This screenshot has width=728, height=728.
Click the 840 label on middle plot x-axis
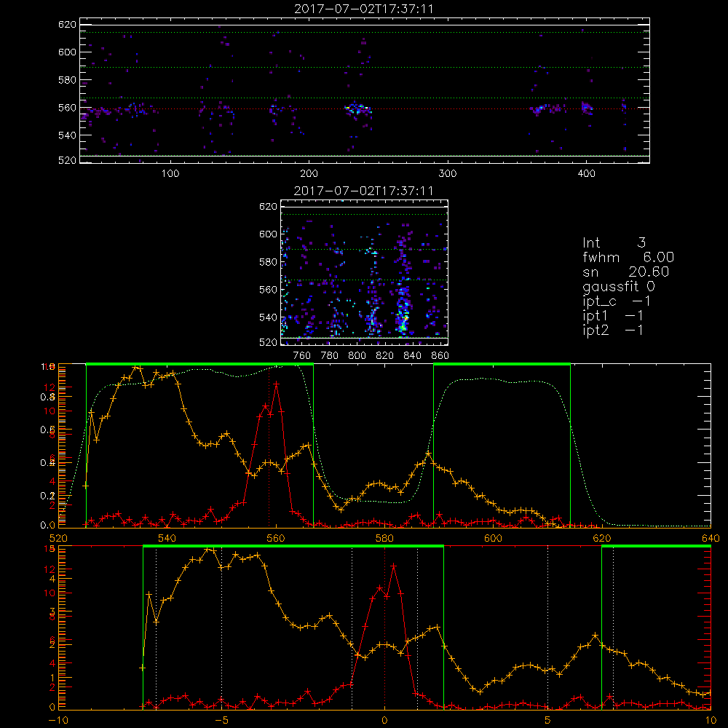412,356
